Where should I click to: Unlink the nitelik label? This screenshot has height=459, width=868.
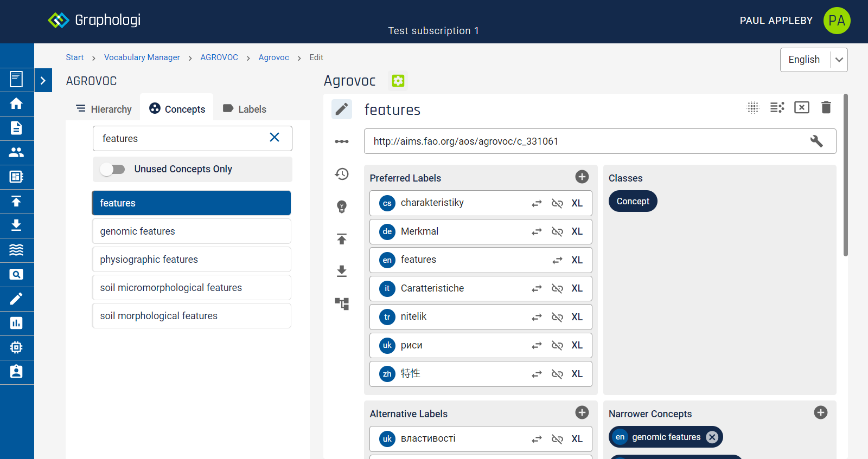[x=557, y=317]
